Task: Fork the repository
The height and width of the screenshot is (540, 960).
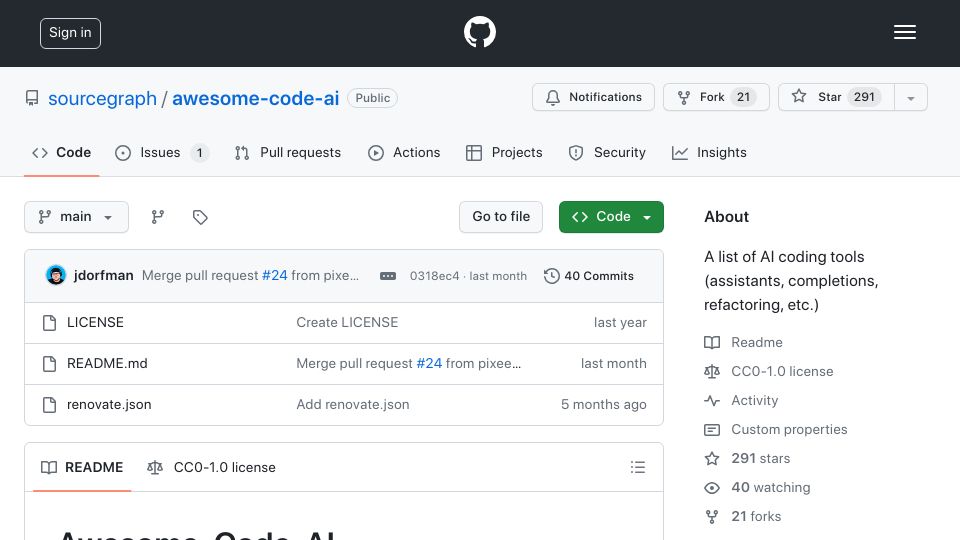Action: [x=716, y=97]
